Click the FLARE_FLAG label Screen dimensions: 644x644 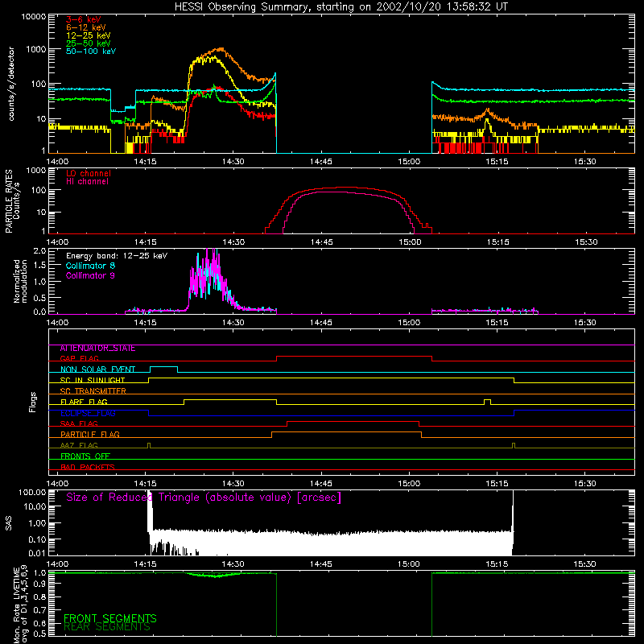84,402
